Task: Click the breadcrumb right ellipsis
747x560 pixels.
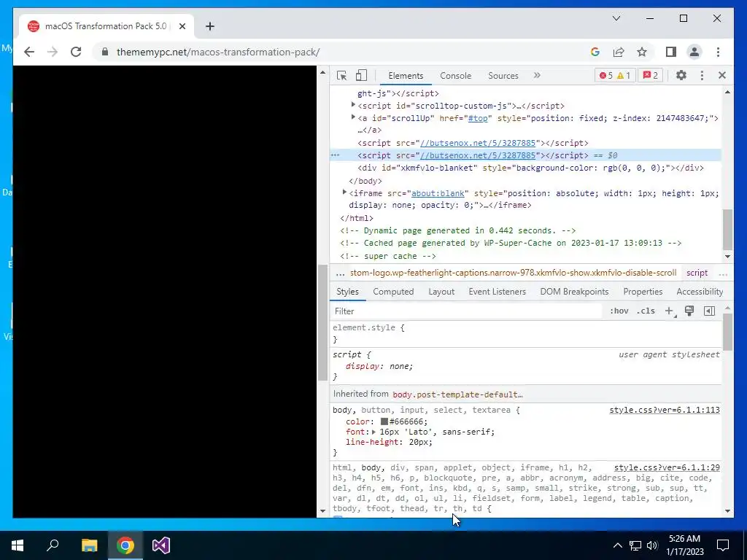Action: [723, 273]
